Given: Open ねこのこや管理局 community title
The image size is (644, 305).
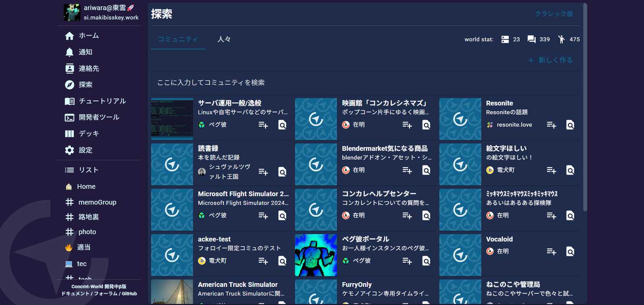Looking at the screenshot, I should point(513,285).
